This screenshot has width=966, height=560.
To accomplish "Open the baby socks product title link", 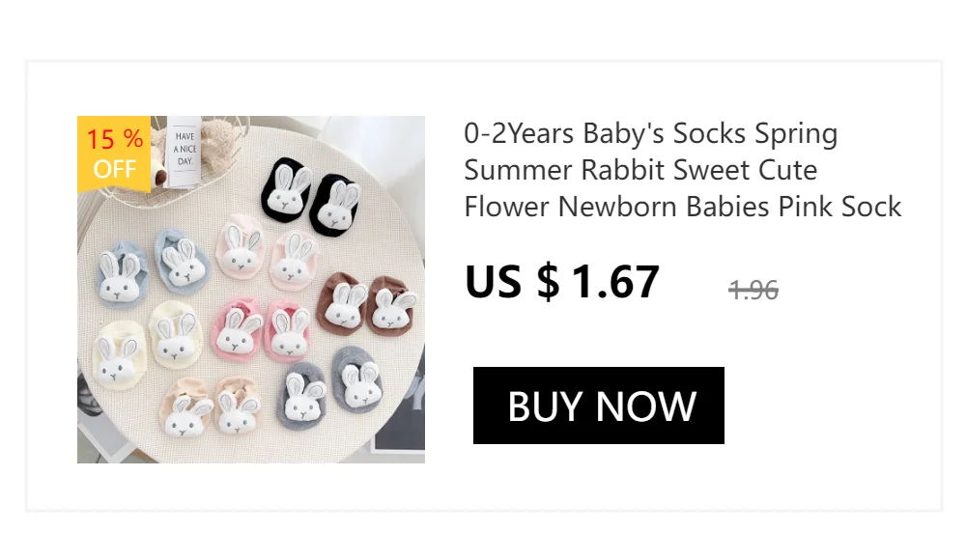I will point(683,169).
